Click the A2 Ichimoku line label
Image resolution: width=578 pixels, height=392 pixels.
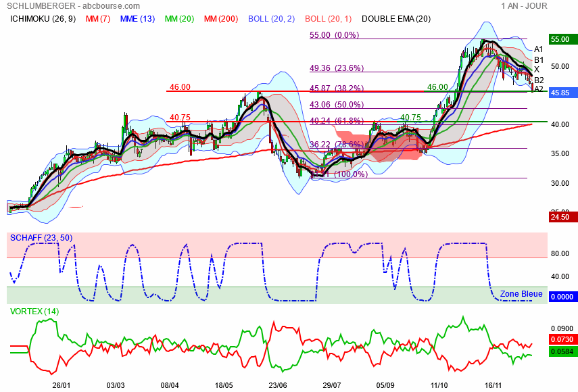pos(539,89)
